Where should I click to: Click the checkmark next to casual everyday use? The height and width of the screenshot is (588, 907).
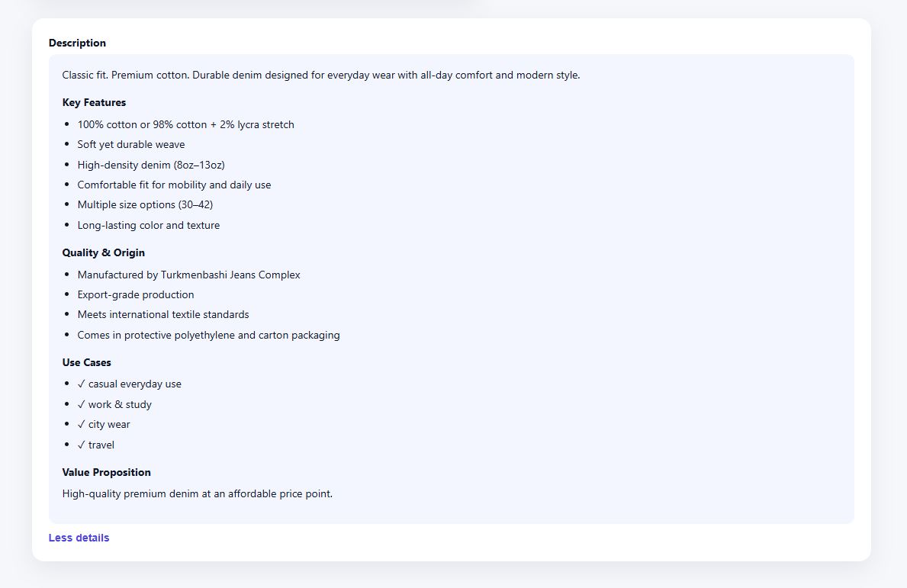click(x=81, y=384)
